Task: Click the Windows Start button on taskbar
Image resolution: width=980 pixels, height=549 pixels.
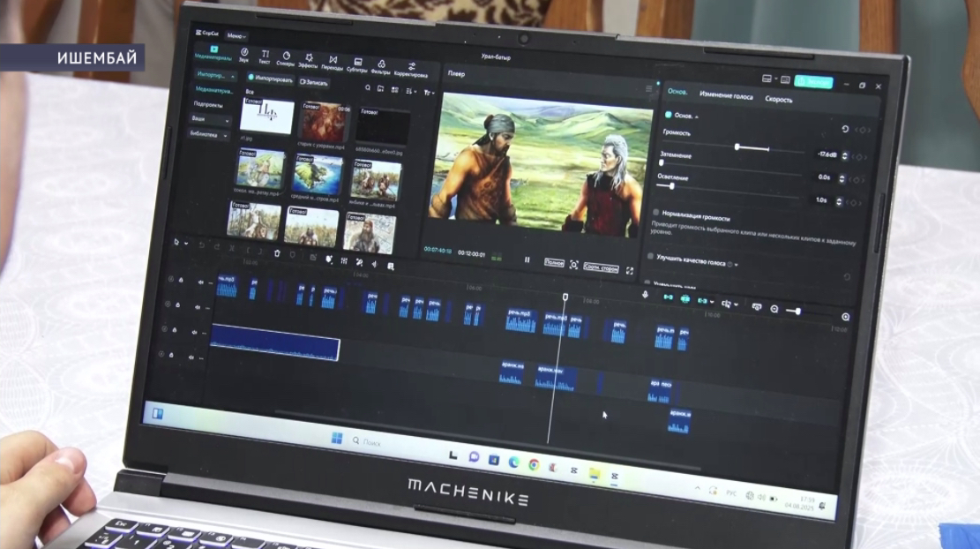Action: (336, 438)
